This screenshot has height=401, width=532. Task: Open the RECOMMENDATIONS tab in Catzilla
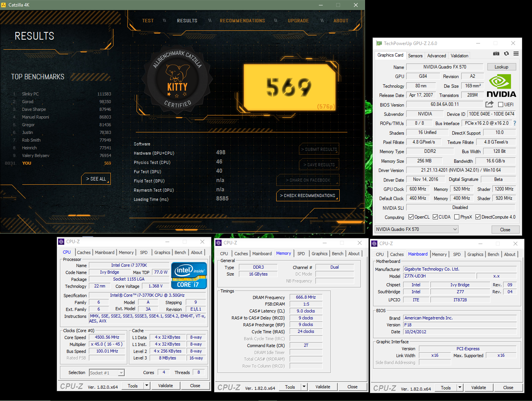[x=242, y=21]
